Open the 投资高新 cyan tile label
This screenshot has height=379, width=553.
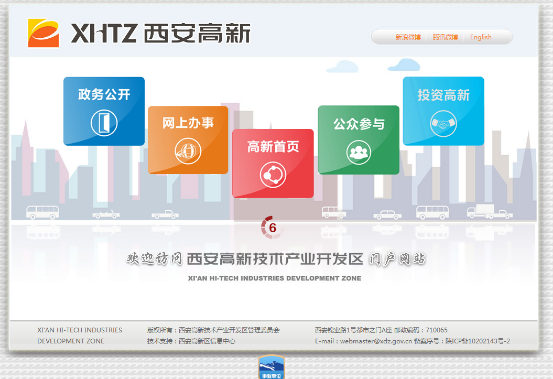443,95
